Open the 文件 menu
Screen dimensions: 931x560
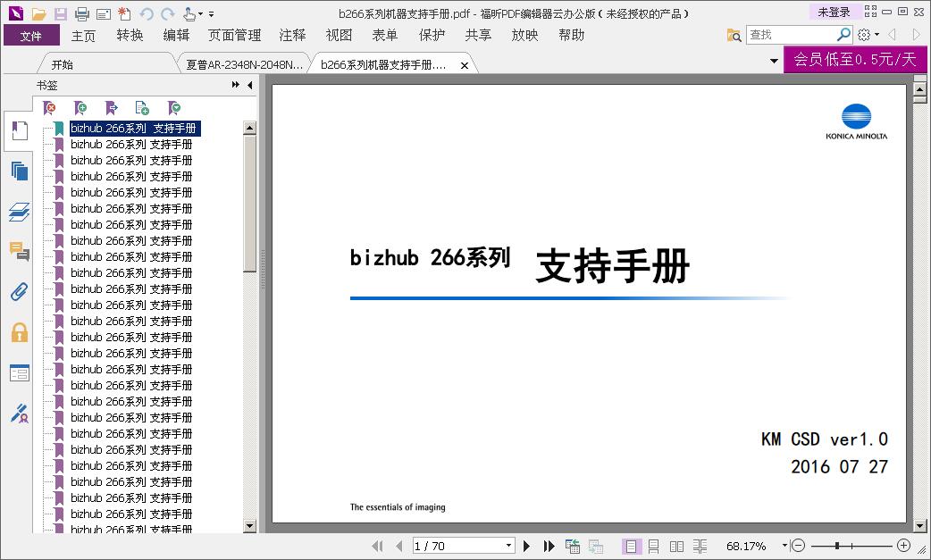click(x=31, y=35)
